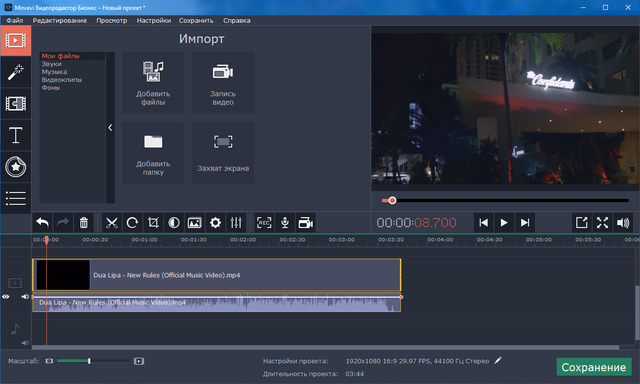Click the video preview image
Screen dimensions: 640x384
505,109
